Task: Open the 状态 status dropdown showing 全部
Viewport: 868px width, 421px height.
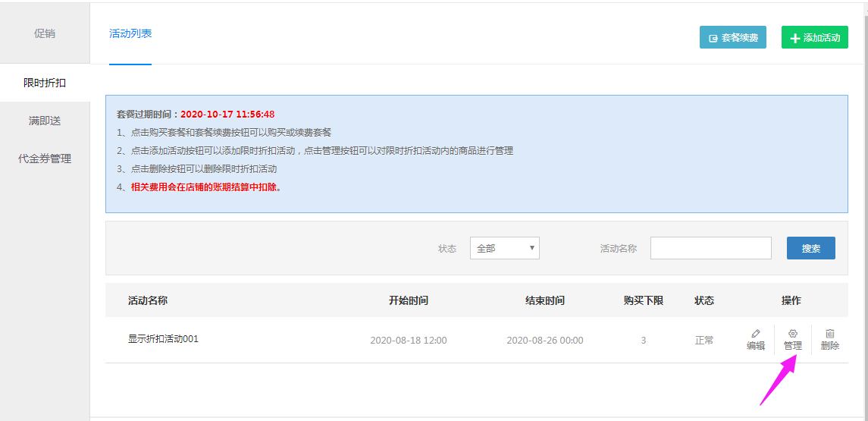Action: click(x=504, y=248)
